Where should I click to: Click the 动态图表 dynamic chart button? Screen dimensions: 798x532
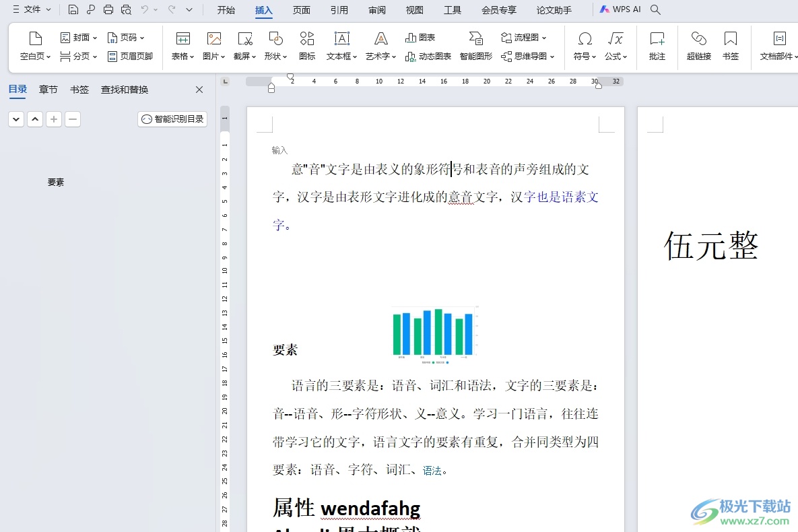(428, 57)
